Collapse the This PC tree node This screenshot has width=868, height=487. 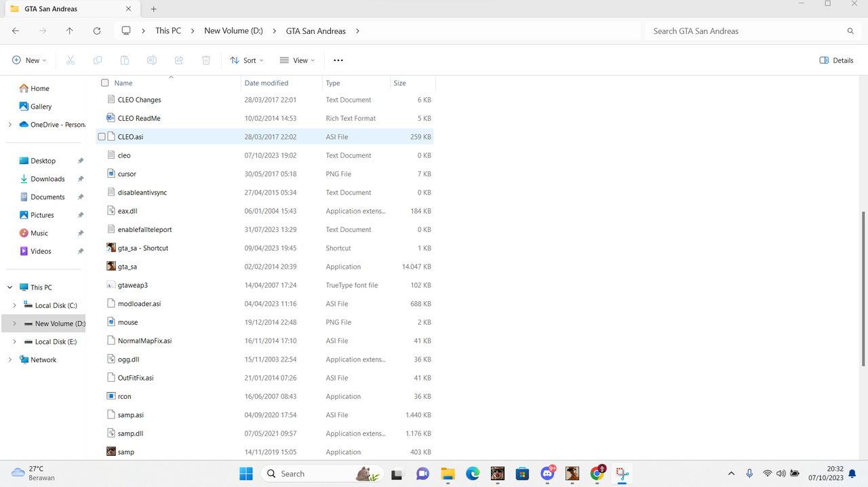[9, 288]
